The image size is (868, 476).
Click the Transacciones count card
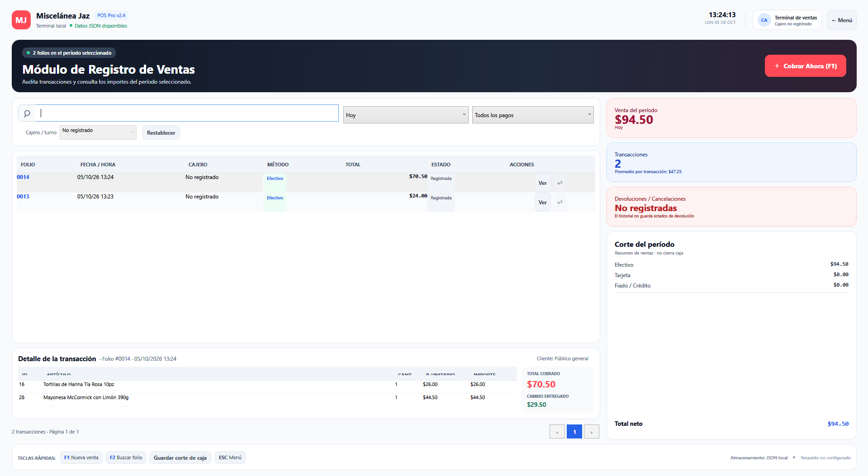tap(731, 162)
